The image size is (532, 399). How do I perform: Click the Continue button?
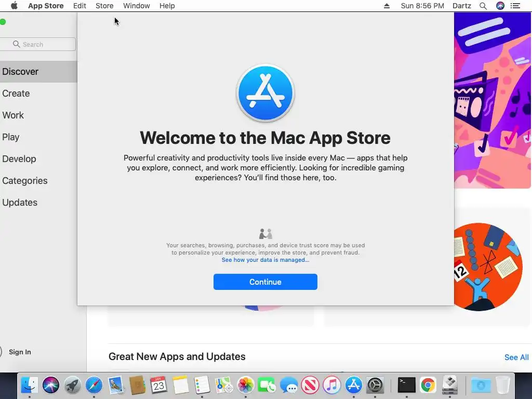pyautogui.click(x=265, y=282)
